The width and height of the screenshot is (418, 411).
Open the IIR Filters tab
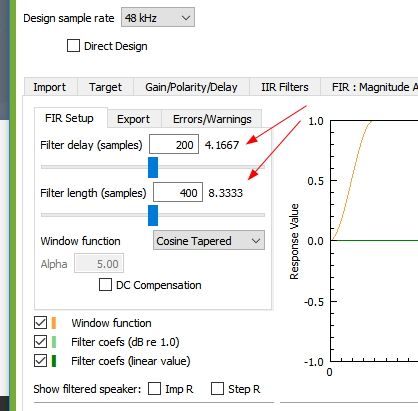click(x=285, y=87)
